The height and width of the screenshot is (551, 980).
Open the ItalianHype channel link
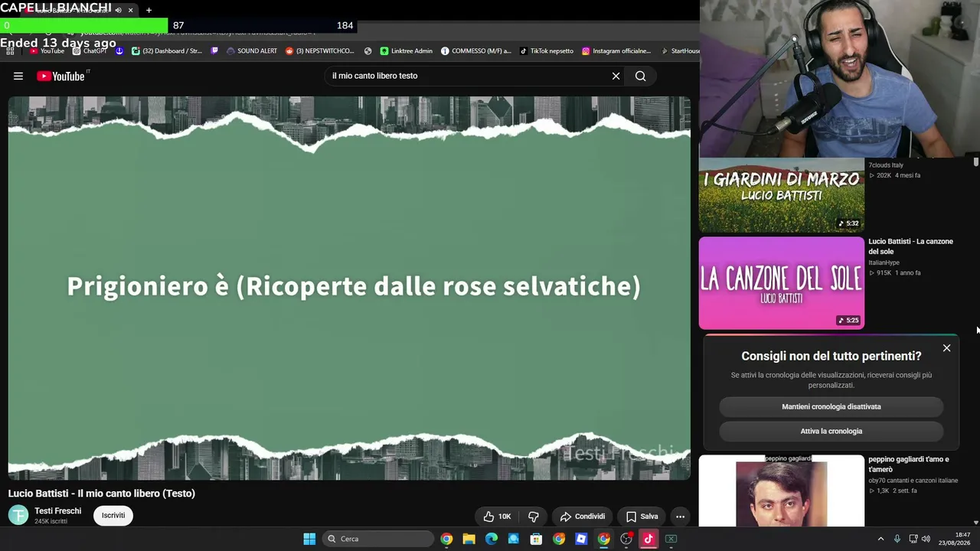tap(884, 262)
